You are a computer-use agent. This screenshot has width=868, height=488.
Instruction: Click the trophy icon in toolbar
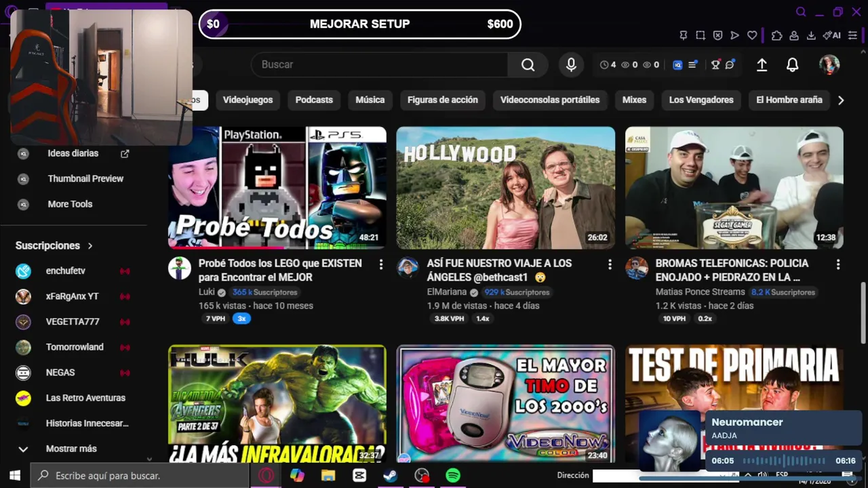715,65
